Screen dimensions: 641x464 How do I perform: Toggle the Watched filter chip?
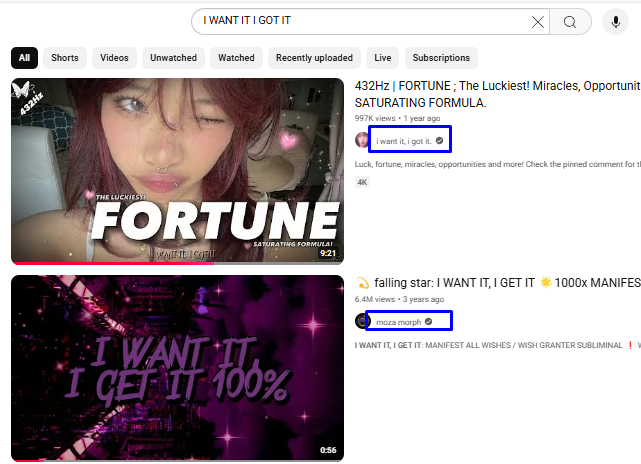click(x=236, y=58)
